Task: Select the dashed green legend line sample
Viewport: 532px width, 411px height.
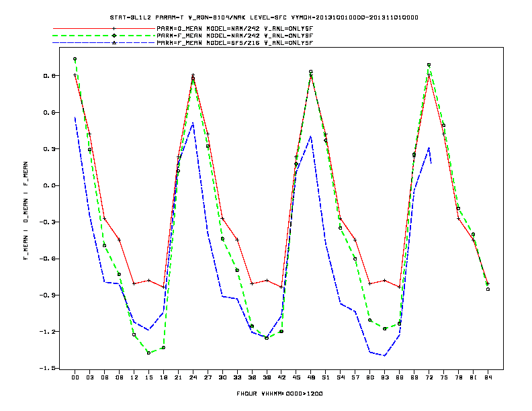Action: (x=104, y=36)
